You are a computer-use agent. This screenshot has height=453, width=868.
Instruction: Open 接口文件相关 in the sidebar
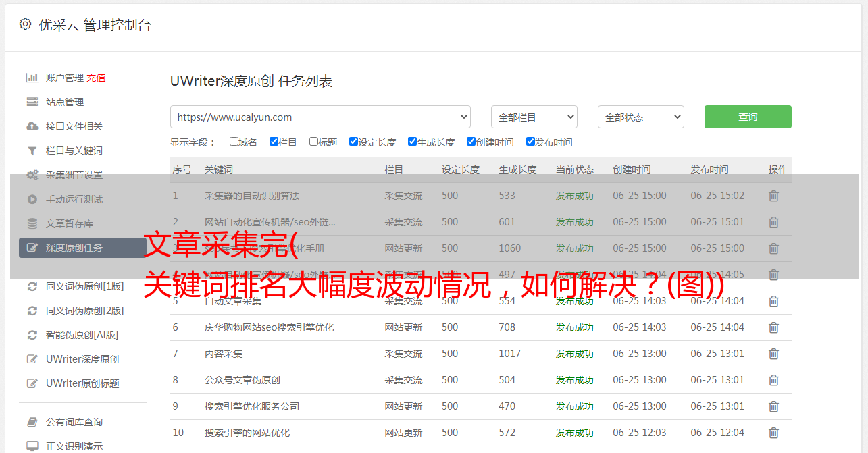pyautogui.click(x=74, y=126)
